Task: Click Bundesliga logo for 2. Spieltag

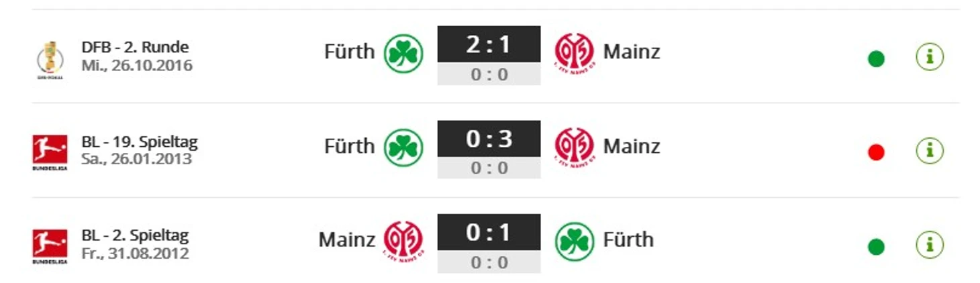Action: [50, 245]
